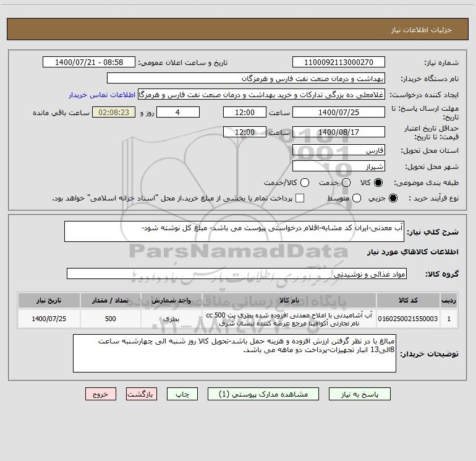Click the request number field 1100092113000270
Viewport: 476px width, 461px height.
(x=339, y=62)
